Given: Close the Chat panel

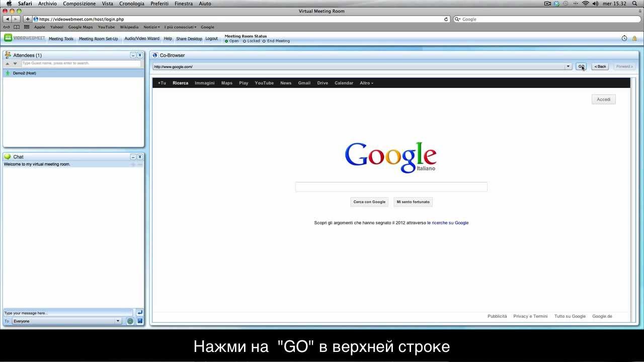Looking at the screenshot, I should [x=140, y=157].
